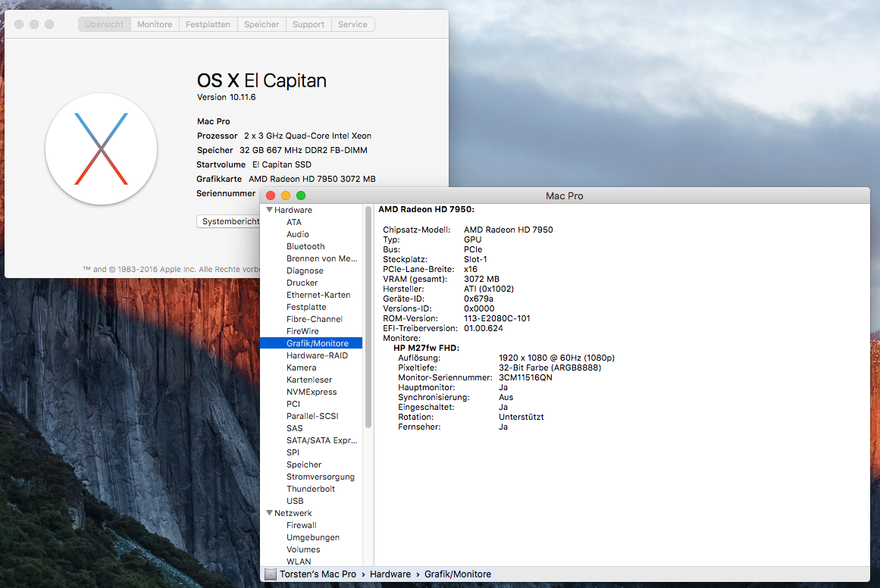Collapse the Hardware section triangle

[269, 210]
